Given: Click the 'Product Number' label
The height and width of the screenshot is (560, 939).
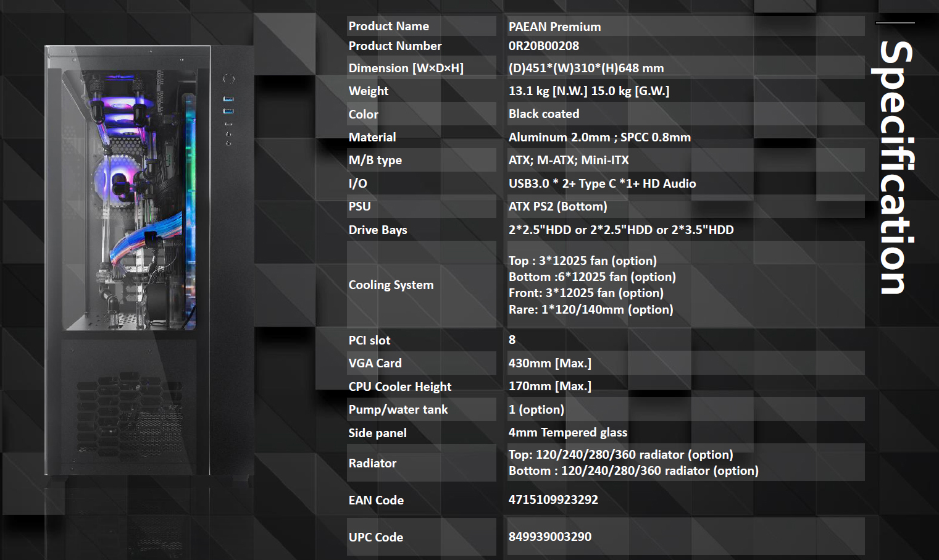Looking at the screenshot, I should click(395, 46).
